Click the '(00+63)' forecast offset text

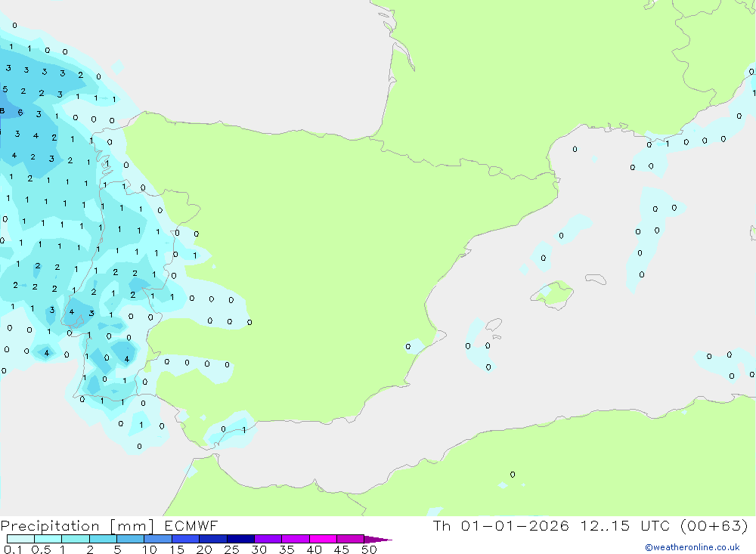coord(714,525)
